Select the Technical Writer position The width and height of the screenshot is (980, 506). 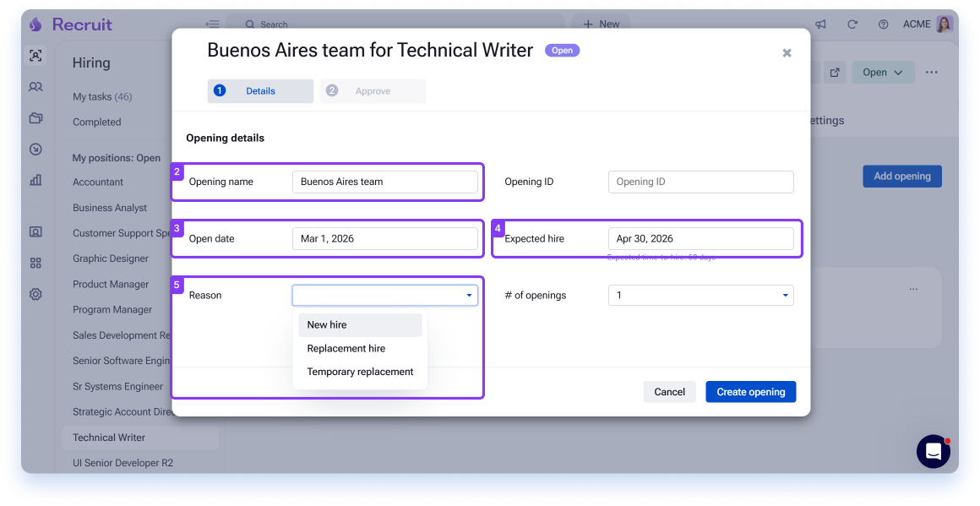[140, 438]
